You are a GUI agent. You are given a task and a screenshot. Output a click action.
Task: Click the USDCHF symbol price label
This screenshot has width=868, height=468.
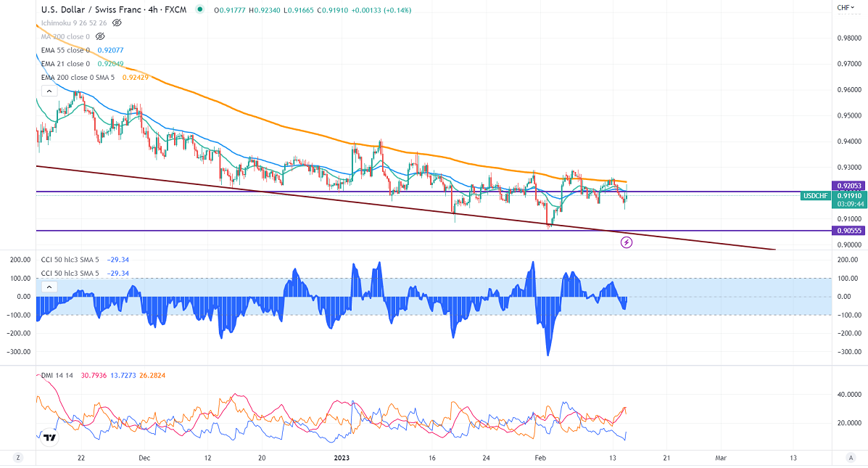click(815, 196)
